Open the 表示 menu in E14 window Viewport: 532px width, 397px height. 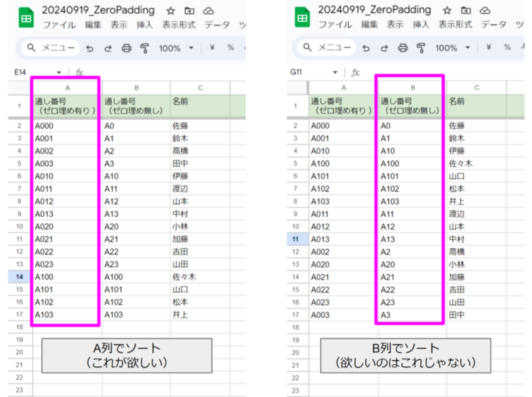[x=119, y=25]
